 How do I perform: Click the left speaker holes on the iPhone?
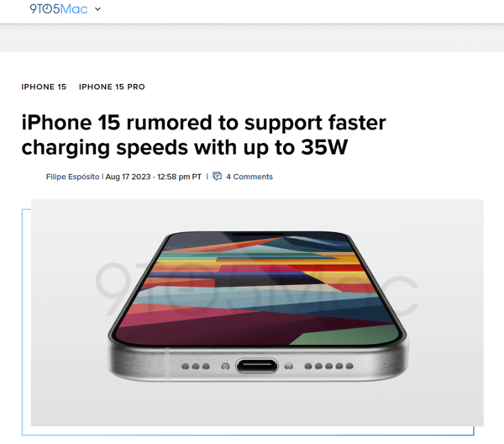(x=196, y=366)
